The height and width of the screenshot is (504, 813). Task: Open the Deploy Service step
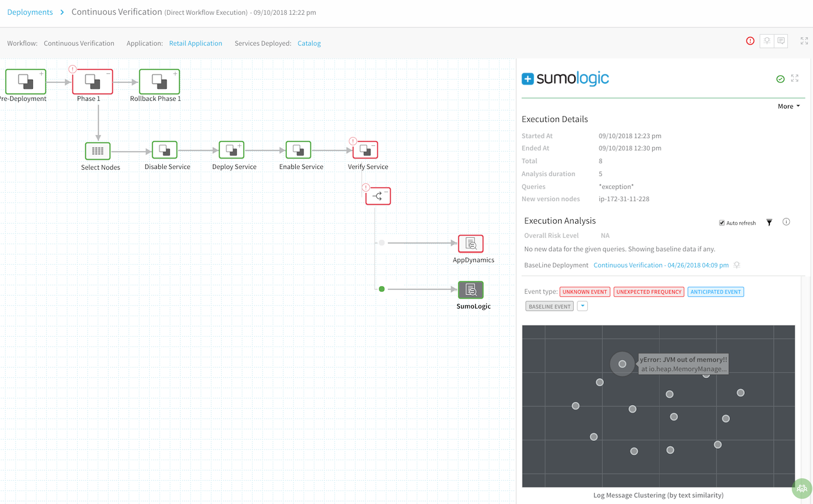tap(232, 150)
